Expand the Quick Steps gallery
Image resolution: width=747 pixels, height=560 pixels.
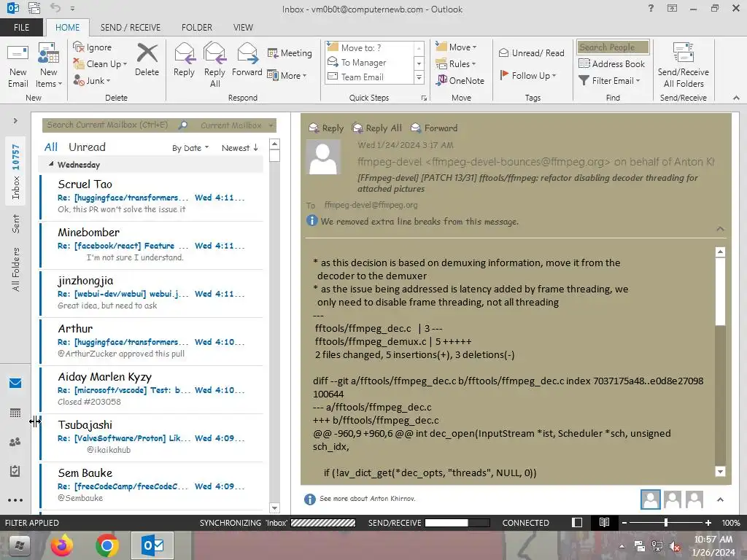pyautogui.click(x=419, y=77)
